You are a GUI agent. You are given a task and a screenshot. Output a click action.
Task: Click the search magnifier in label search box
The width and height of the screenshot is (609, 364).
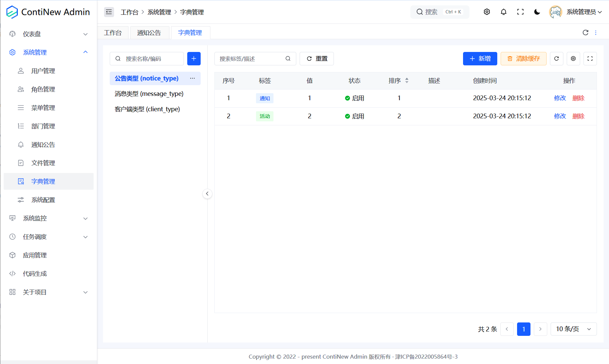[x=288, y=59]
